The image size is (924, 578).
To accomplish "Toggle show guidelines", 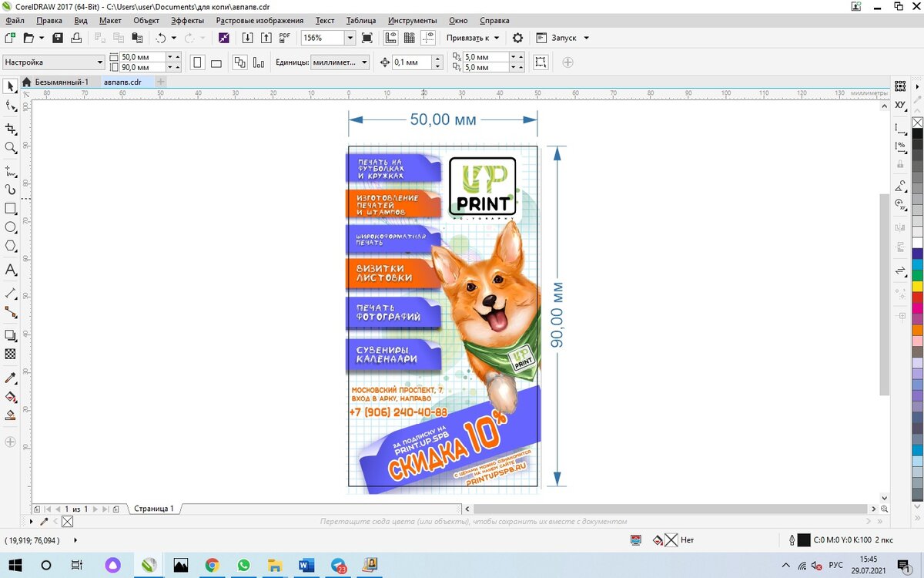I will 429,38.
